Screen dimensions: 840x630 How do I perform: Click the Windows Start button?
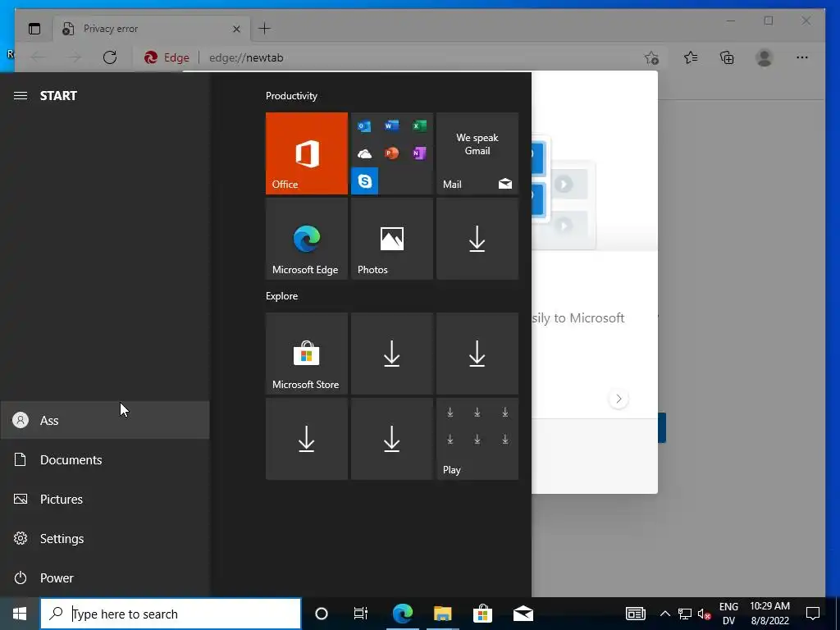pyautogui.click(x=20, y=614)
